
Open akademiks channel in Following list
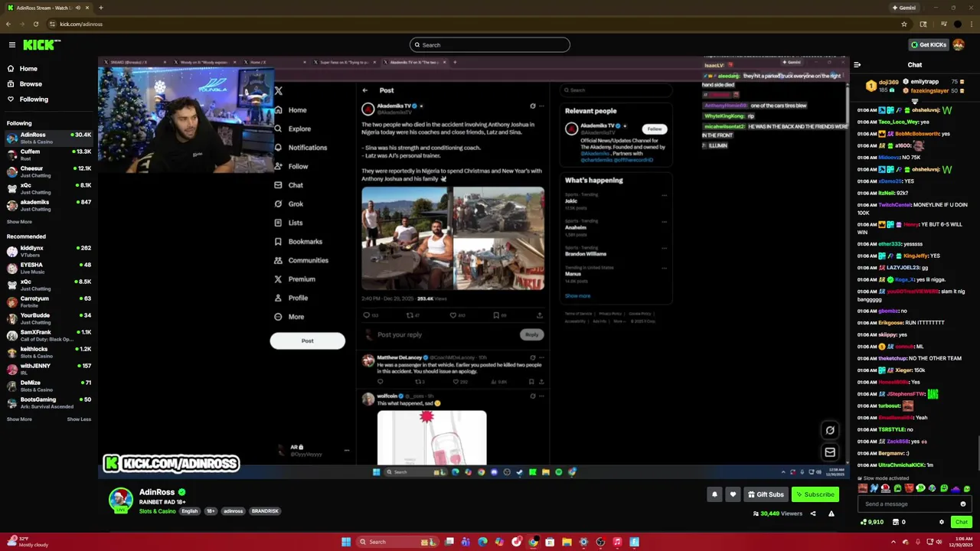48,205
